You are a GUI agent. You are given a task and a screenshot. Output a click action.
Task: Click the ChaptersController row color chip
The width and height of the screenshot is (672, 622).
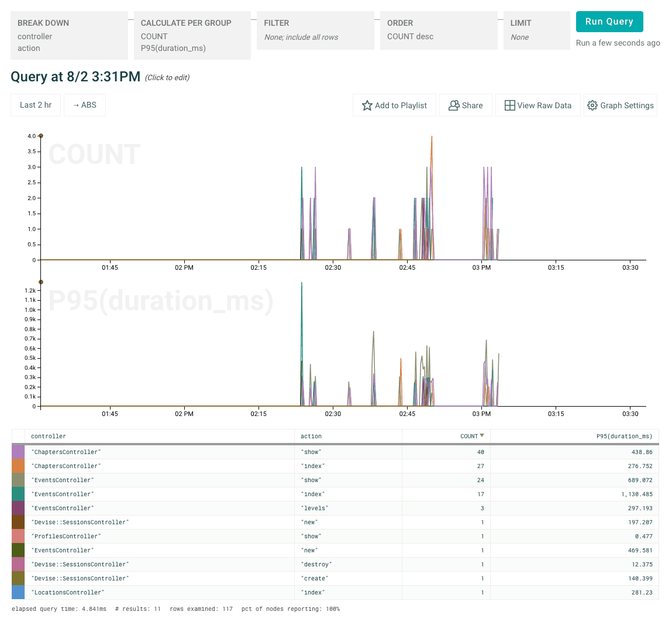point(18,452)
